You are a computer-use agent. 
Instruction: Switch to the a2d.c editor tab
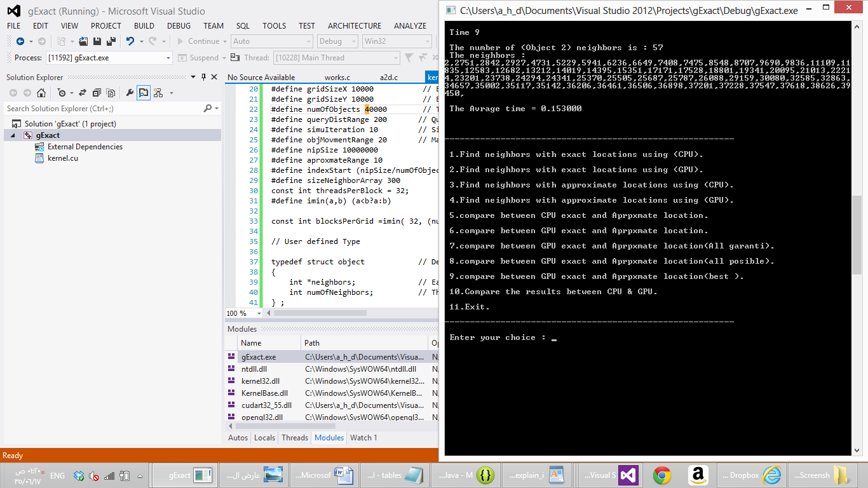click(x=388, y=78)
